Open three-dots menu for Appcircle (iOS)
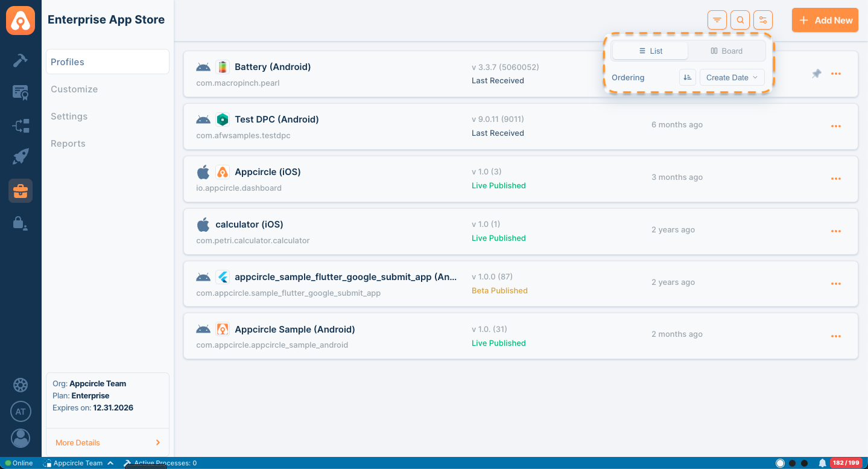Viewport: 868px width, 469px height. [836, 179]
